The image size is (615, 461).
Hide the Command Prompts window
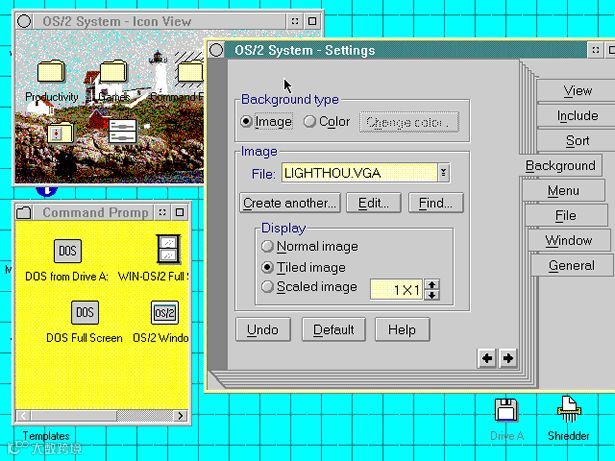click(x=162, y=212)
